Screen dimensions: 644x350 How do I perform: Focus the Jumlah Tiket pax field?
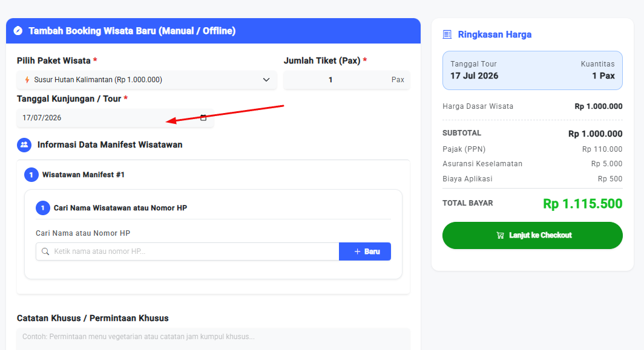click(x=347, y=80)
